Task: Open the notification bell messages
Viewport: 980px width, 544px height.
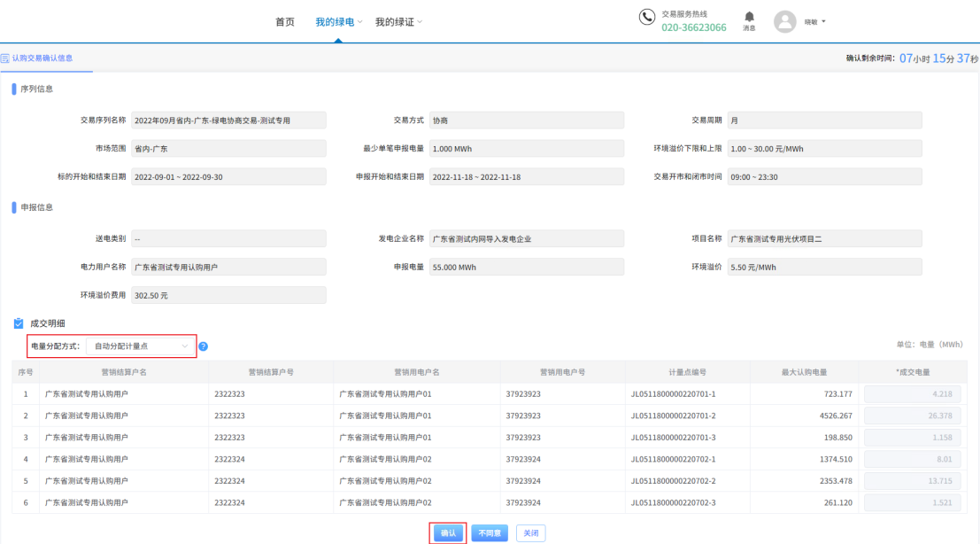Action: (x=749, y=17)
